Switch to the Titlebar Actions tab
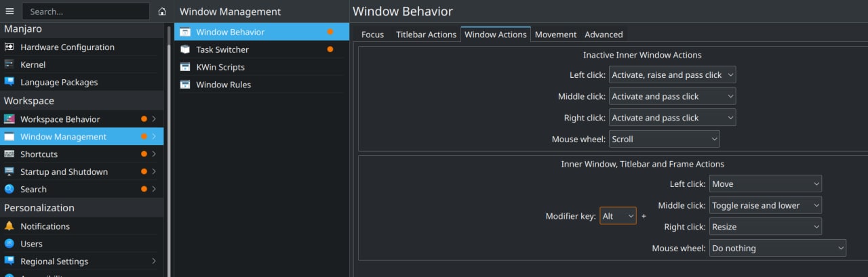Screen dimensions: 868x277 (x=426, y=35)
